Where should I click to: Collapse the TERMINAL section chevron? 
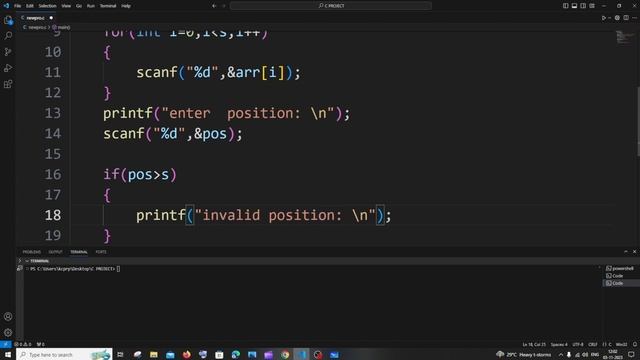(27, 261)
